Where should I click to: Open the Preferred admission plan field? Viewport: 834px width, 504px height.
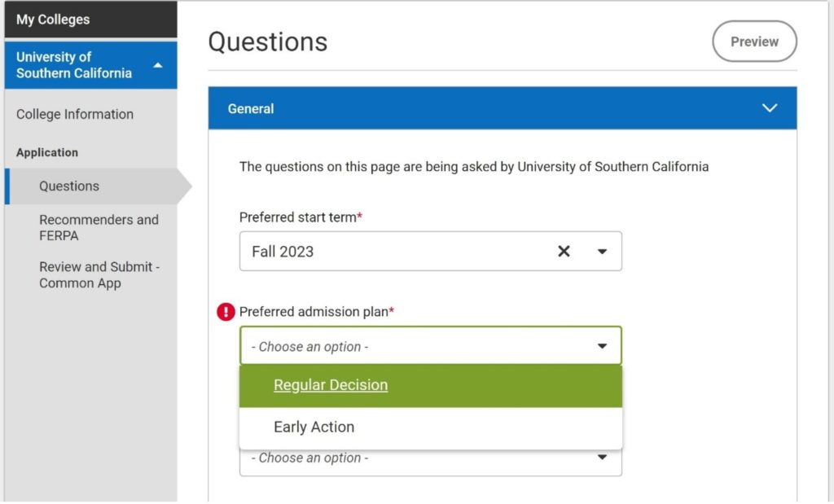click(415, 346)
